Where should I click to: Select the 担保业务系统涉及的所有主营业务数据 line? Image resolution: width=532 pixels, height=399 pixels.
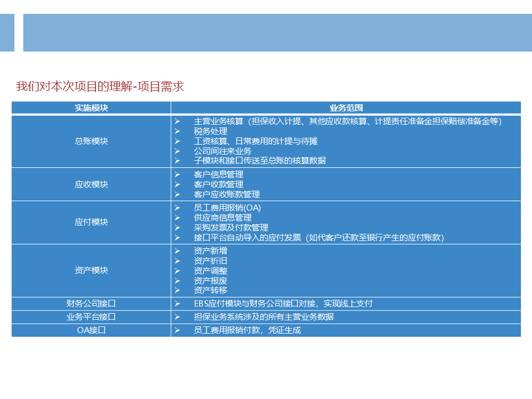point(264,317)
